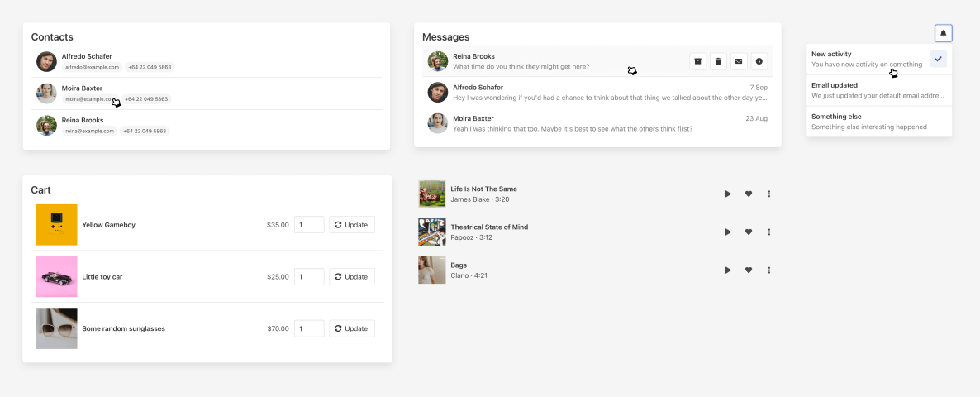
Task: Click Alfredo Schafer's email address tag
Action: point(93,67)
